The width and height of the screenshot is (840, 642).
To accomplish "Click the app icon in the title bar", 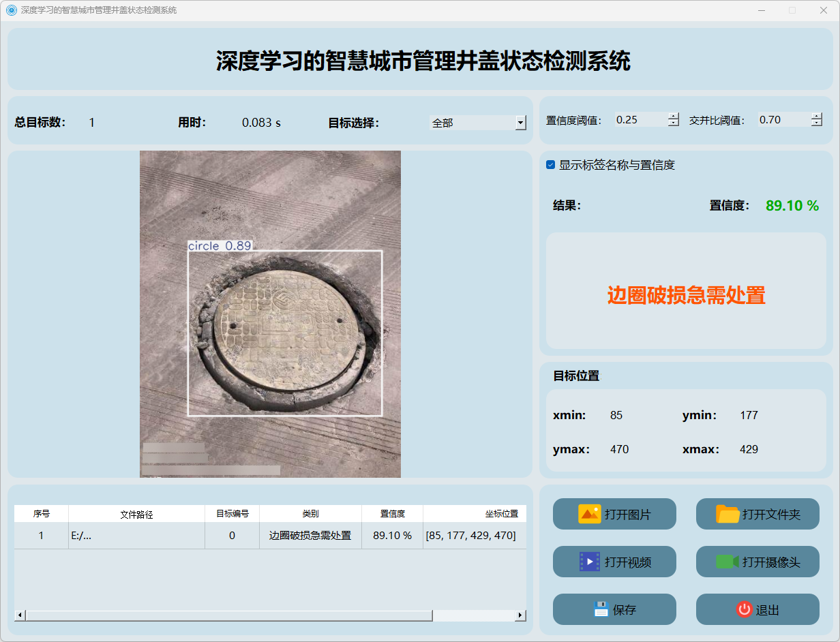I will [11, 10].
